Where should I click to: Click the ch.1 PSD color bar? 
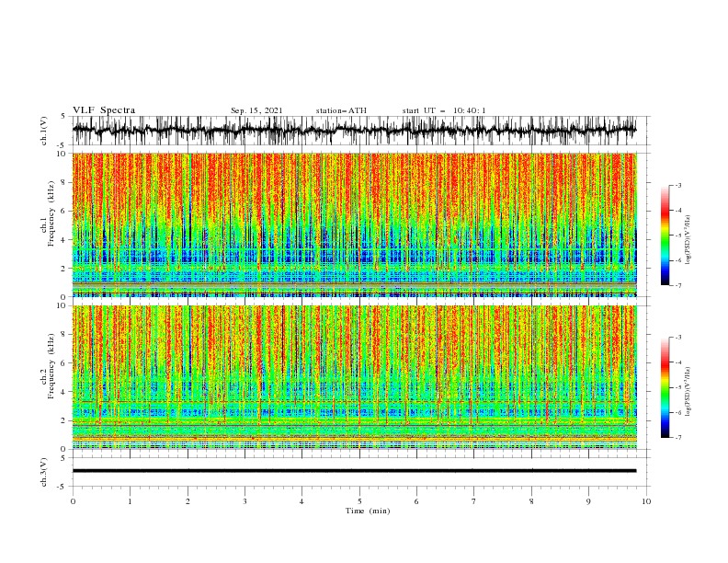665,236
